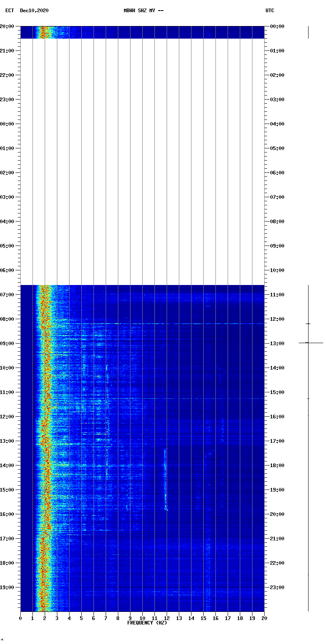Viewport: 326px width, 644px height.
Task: Click 12:00 on the UTC axis
Action: [277, 319]
